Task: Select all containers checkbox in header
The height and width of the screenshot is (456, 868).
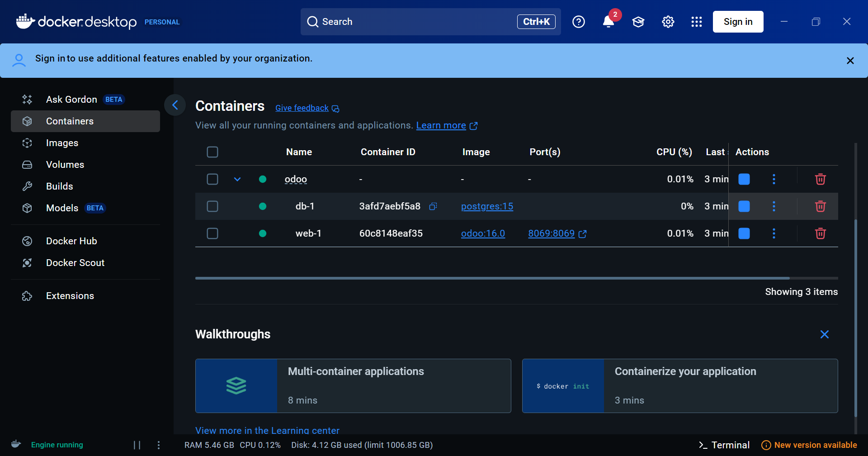Action: pyautogui.click(x=212, y=152)
